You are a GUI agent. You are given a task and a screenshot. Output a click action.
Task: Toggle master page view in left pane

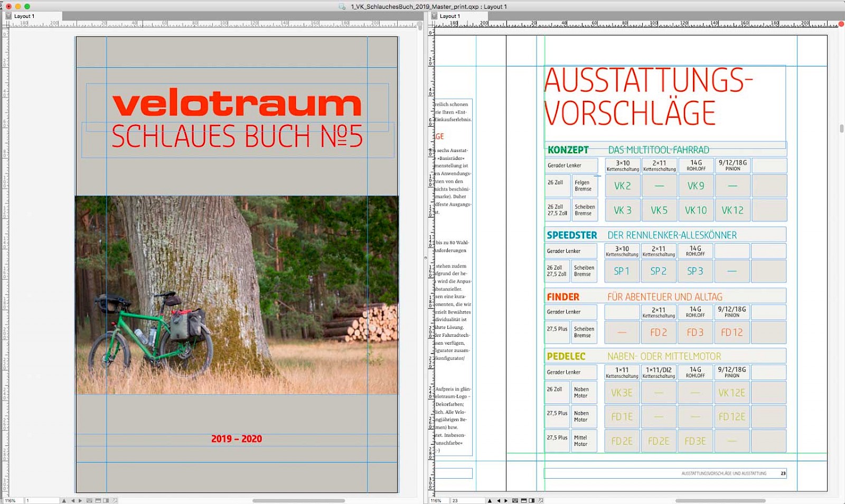(x=89, y=500)
